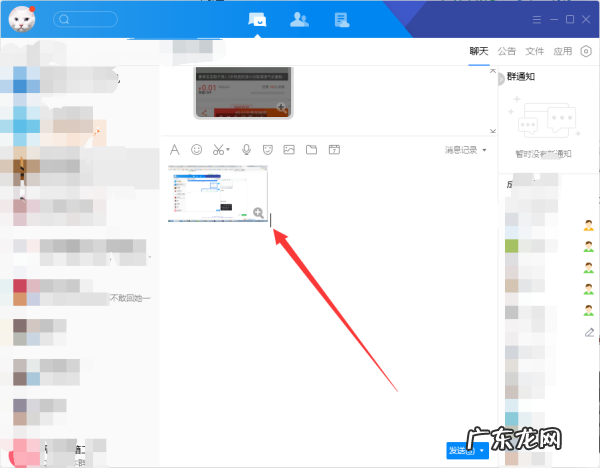Open the emoji smiley picker

(x=197, y=150)
